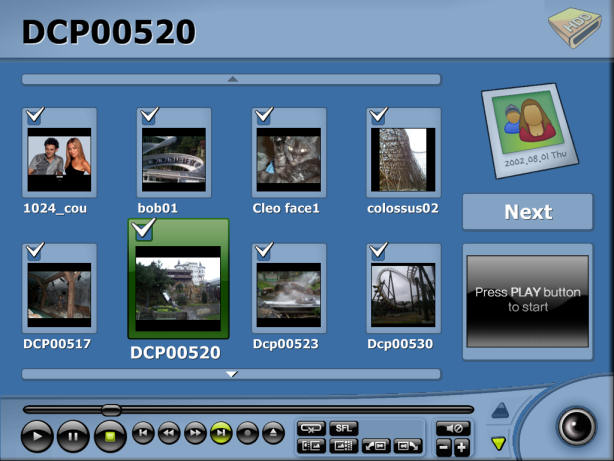Rotate image right button
This screenshot has height=461, width=614.
[x=408, y=446]
